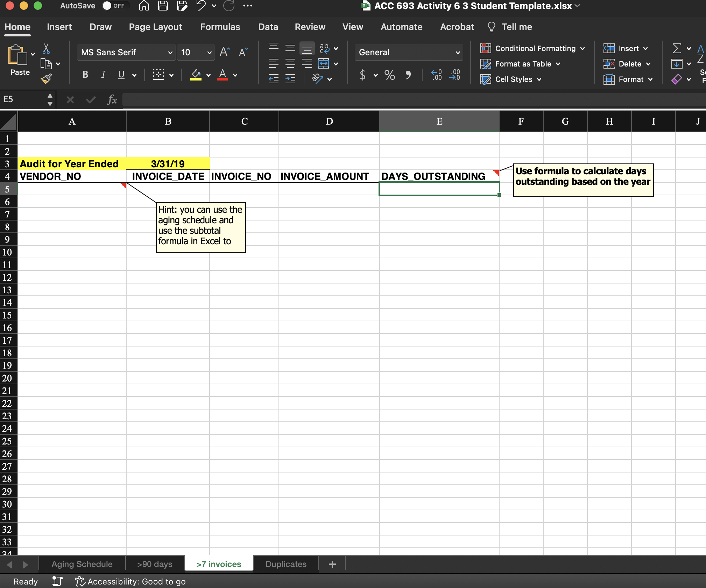Open the Aging Schedule sheet tab
This screenshot has height=588, width=706.
(82, 564)
